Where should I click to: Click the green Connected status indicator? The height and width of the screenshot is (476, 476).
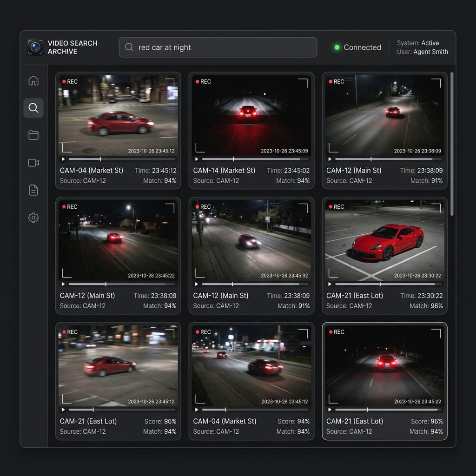click(337, 47)
